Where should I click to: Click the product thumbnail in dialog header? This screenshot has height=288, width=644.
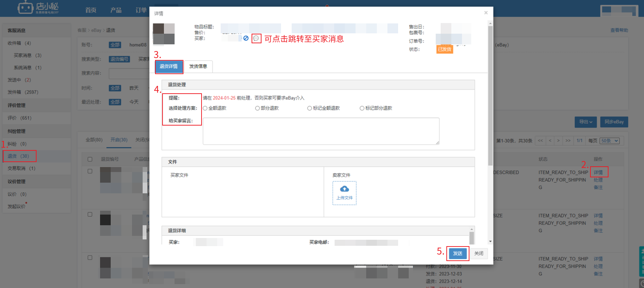pos(164,34)
